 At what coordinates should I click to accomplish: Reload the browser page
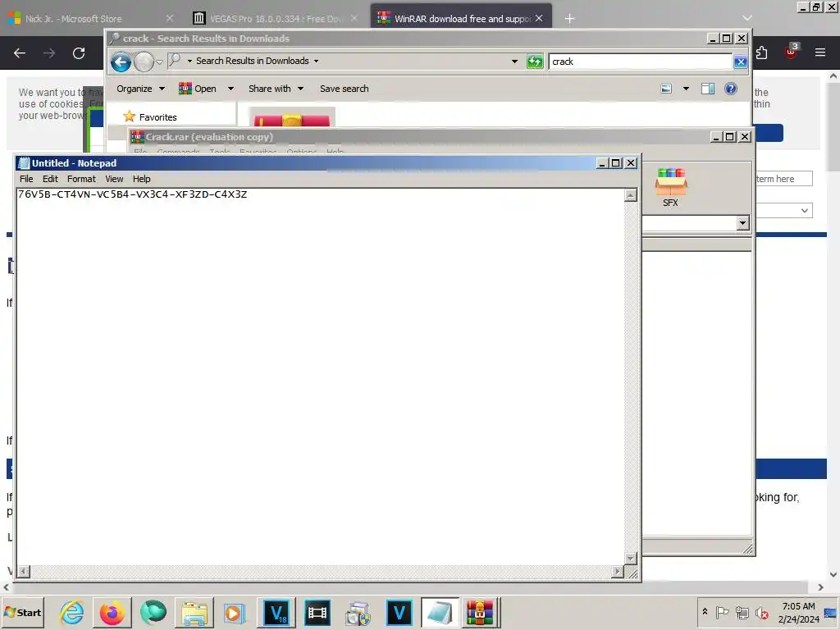point(79,53)
